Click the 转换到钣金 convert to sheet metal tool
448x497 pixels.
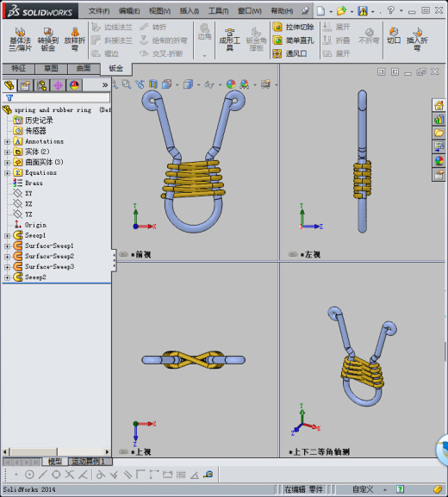pos(48,40)
